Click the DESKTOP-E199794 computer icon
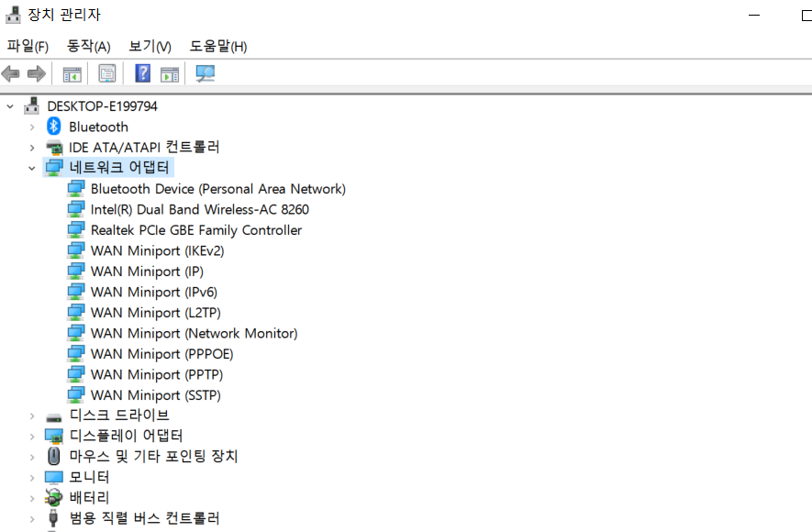Image resolution: width=812 pixels, height=532 pixels. pyautogui.click(x=31, y=105)
